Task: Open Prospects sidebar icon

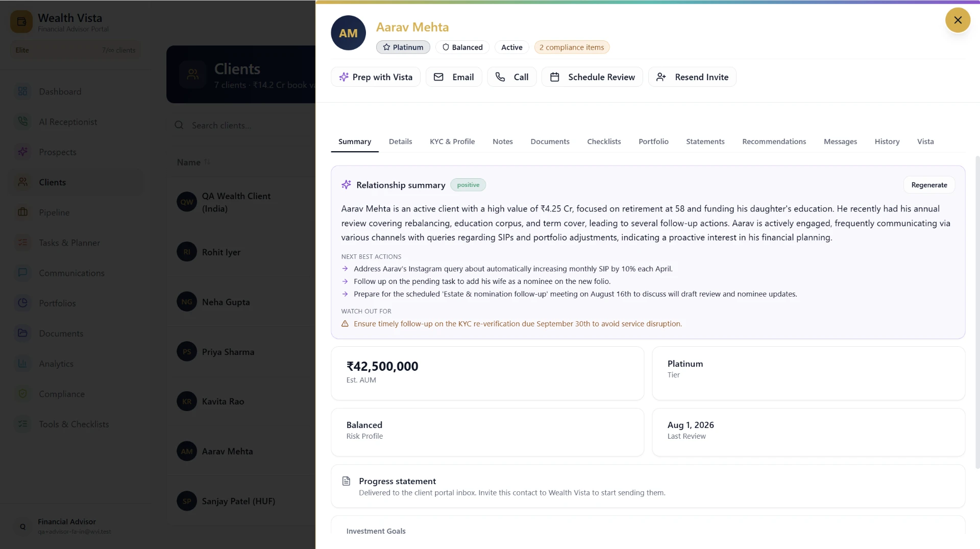Action: tap(23, 152)
